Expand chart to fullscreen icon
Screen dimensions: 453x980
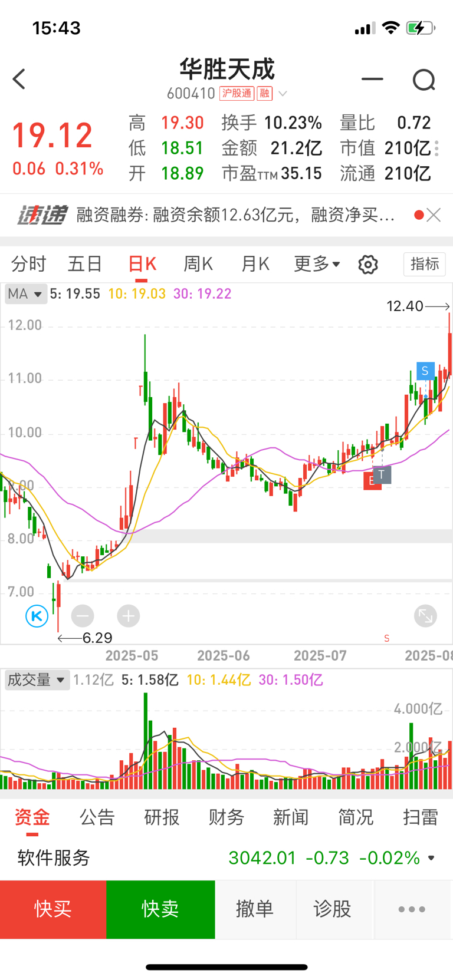click(x=425, y=616)
